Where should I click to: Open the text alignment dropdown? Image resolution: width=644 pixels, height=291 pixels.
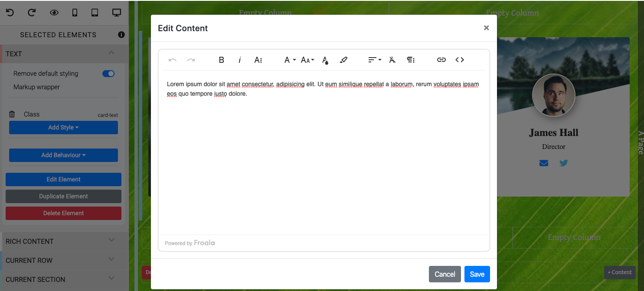click(x=374, y=60)
